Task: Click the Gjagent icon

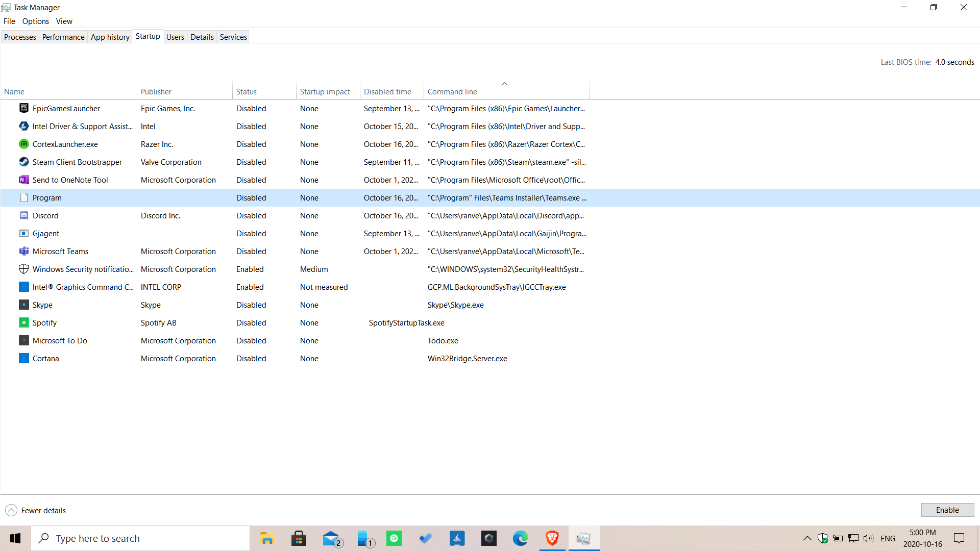Action: point(24,233)
